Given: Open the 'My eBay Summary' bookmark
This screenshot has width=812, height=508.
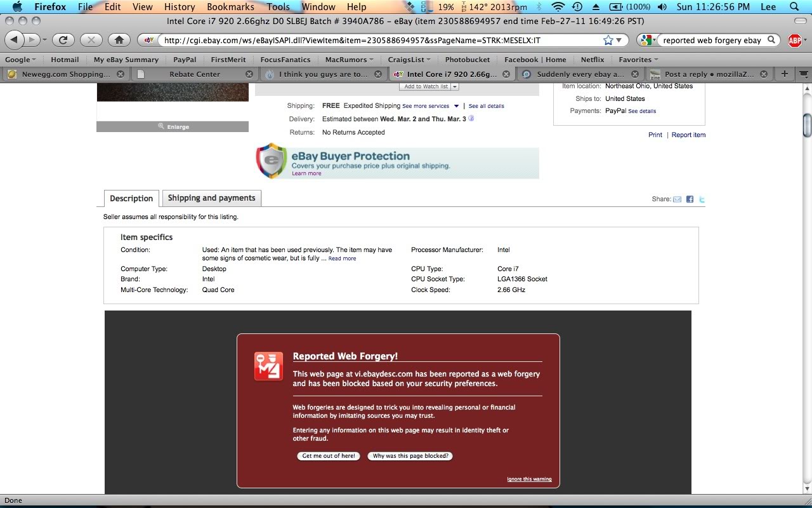Looking at the screenshot, I should (x=126, y=60).
